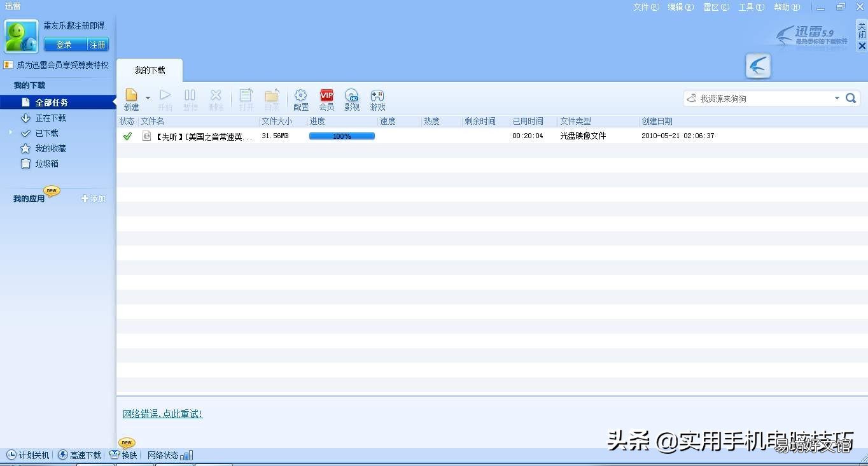Click the search magnifier icon

[x=851, y=98]
